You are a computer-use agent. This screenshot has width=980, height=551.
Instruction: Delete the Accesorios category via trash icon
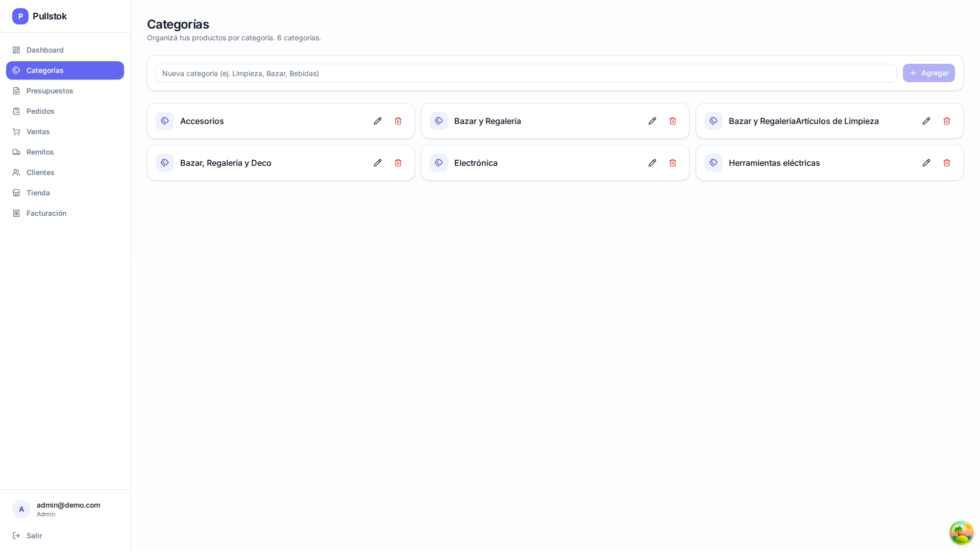(398, 121)
